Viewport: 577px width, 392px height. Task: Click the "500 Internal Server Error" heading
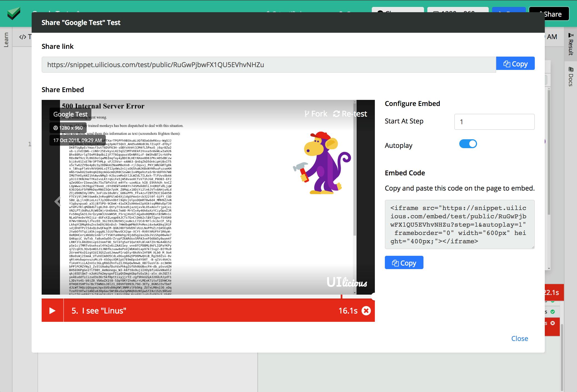click(103, 106)
